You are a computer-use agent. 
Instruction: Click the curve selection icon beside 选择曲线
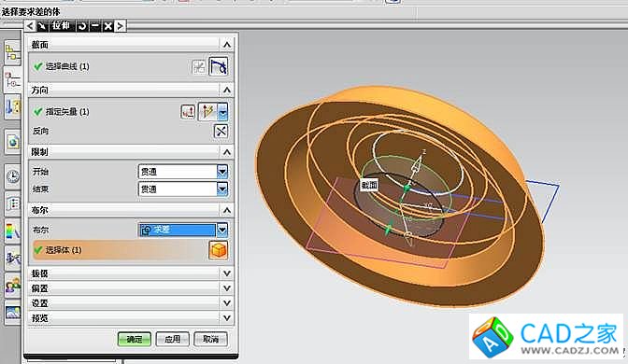(219, 66)
